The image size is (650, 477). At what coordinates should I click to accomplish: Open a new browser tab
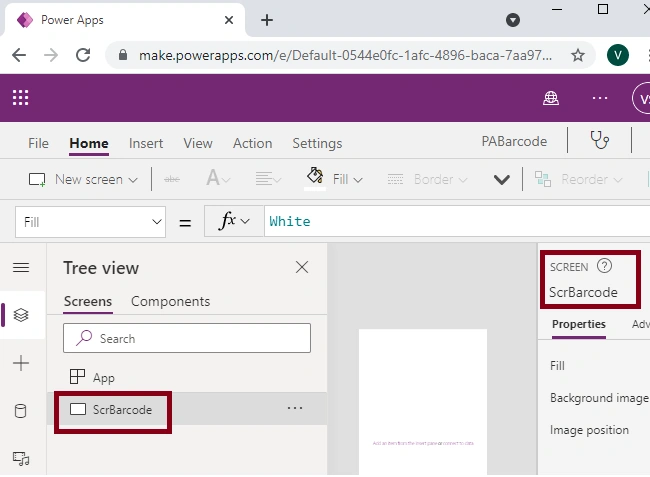click(x=267, y=20)
